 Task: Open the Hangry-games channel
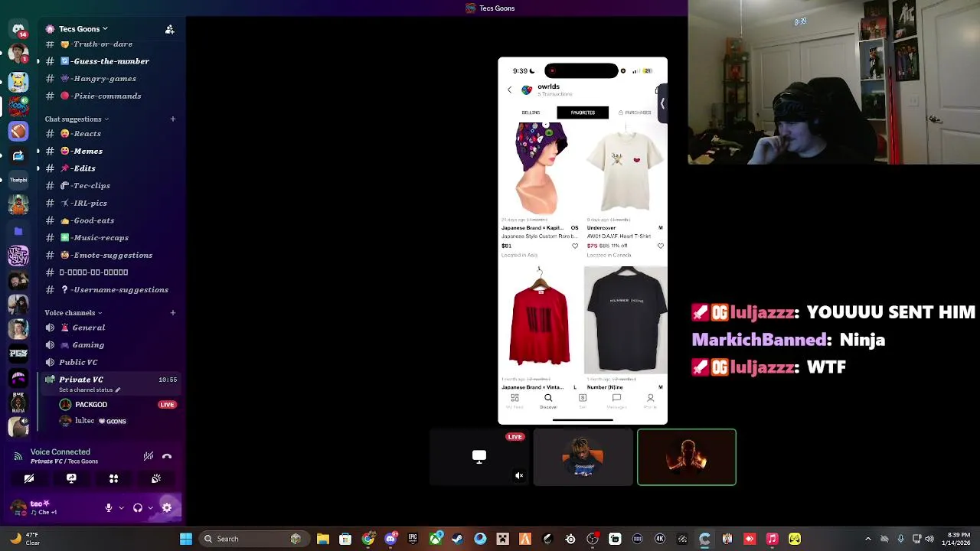click(111, 78)
